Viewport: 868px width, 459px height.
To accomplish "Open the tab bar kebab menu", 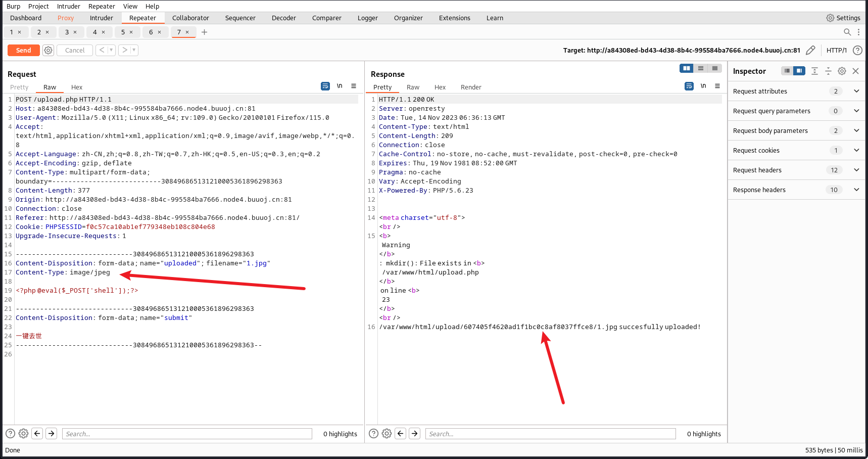I will pos(858,32).
